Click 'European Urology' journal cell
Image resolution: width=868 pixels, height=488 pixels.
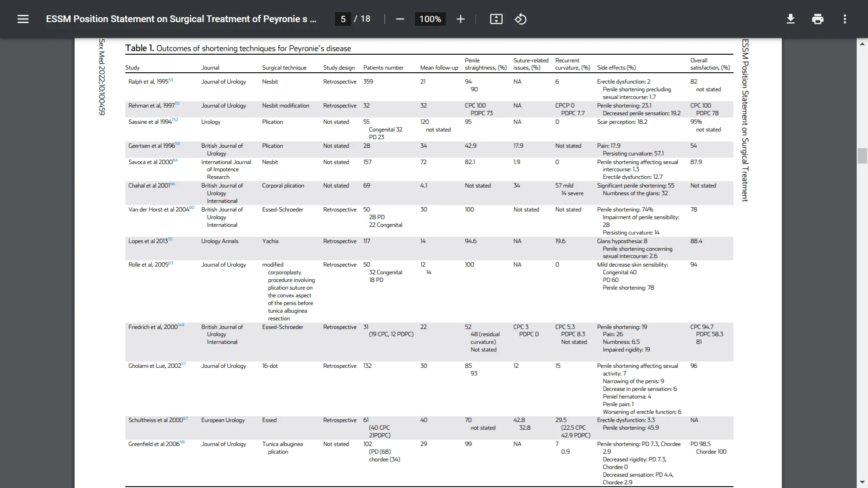point(223,420)
